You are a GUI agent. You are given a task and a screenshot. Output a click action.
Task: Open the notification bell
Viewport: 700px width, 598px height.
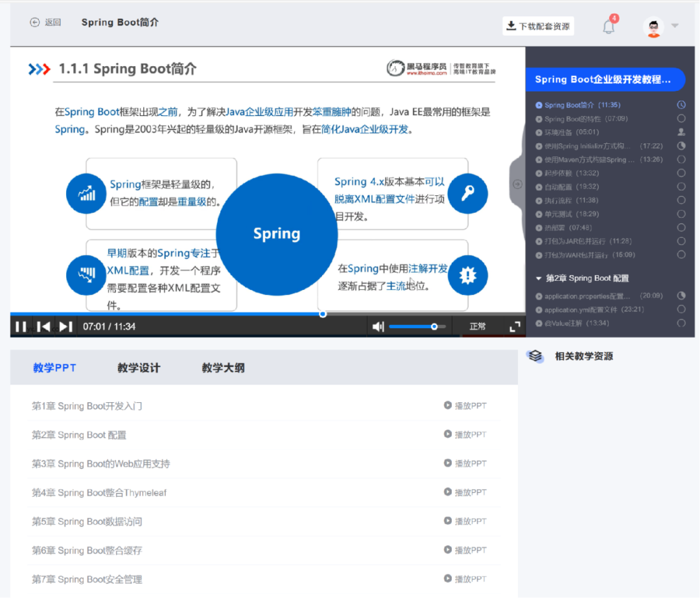coord(609,27)
